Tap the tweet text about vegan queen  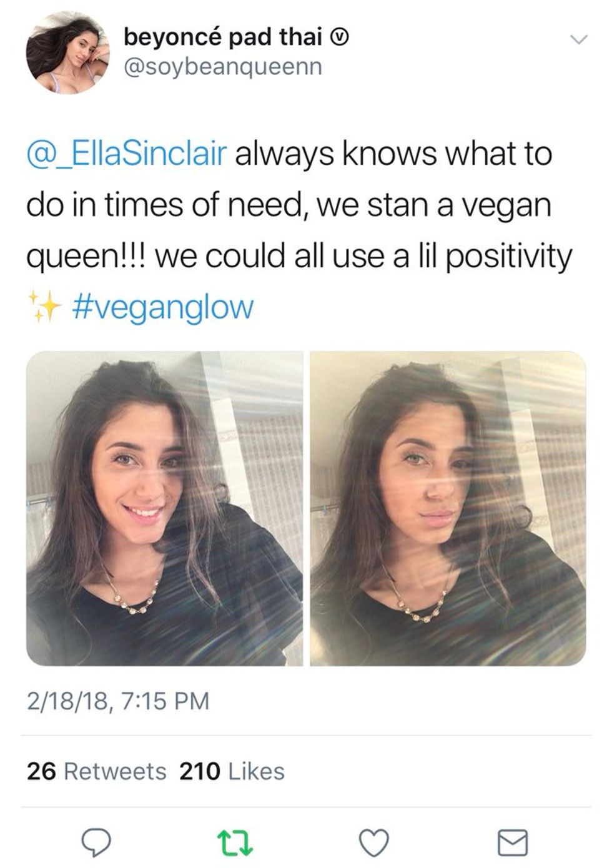[299, 230]
